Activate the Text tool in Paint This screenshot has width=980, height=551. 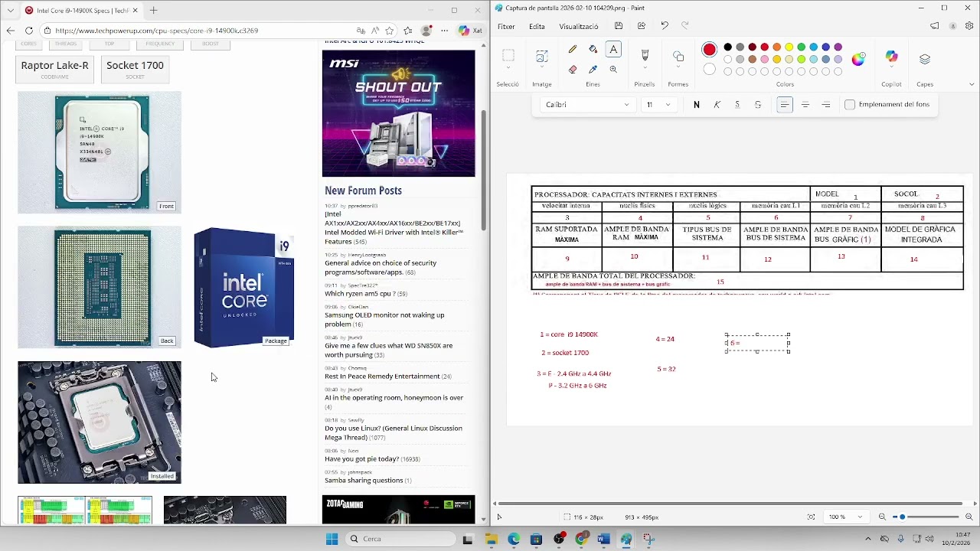click(x=613, y=49)
